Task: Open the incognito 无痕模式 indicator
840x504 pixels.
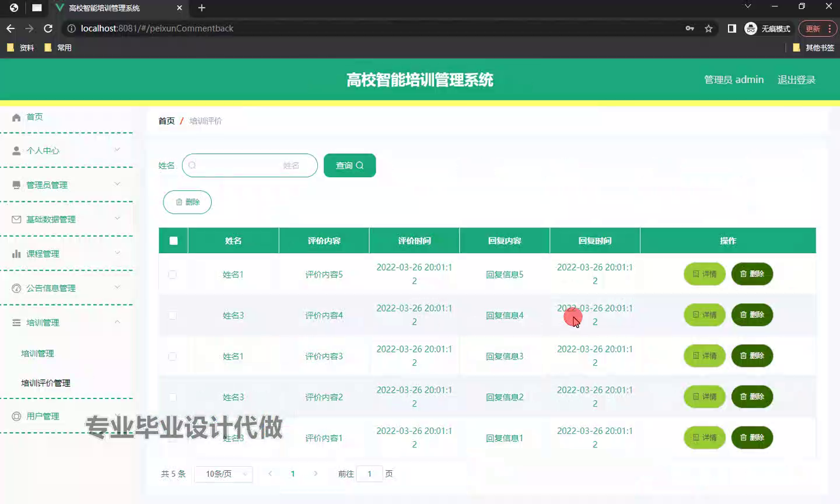Action: [768, 28]
